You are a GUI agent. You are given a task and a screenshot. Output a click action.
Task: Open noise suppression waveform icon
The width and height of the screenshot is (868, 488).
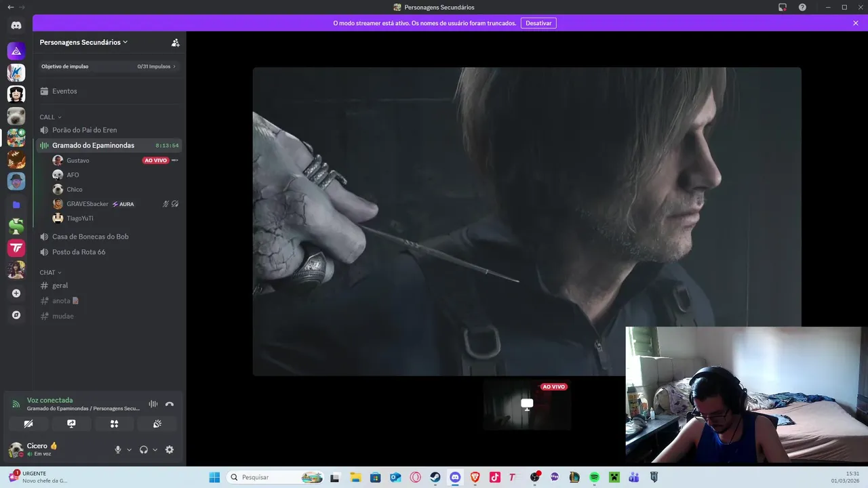pyautogui.click(x=153, y=404)
